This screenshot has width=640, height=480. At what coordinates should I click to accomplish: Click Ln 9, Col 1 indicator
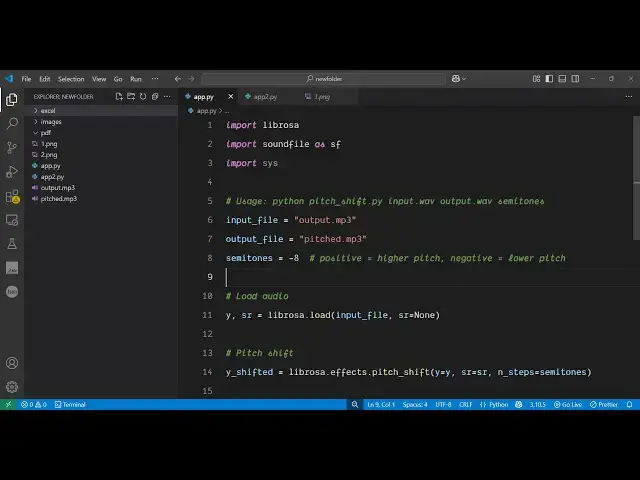pyautogui.click(x=381, y=404)
